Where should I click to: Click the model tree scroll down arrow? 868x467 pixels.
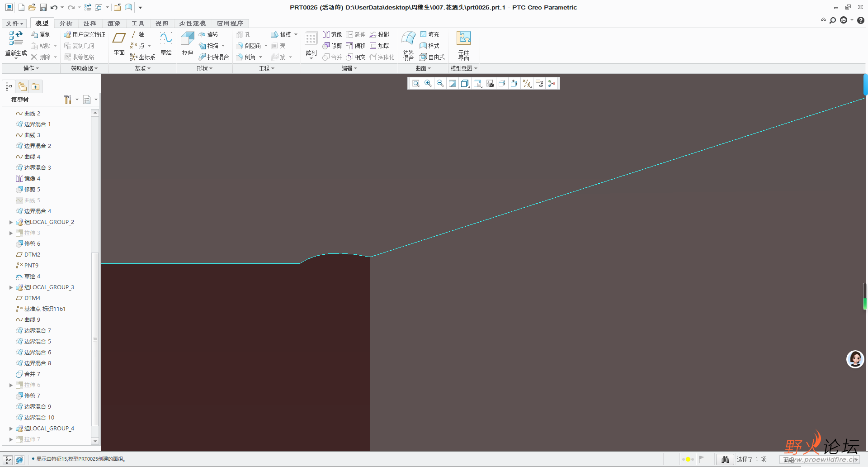pos(95,441)
